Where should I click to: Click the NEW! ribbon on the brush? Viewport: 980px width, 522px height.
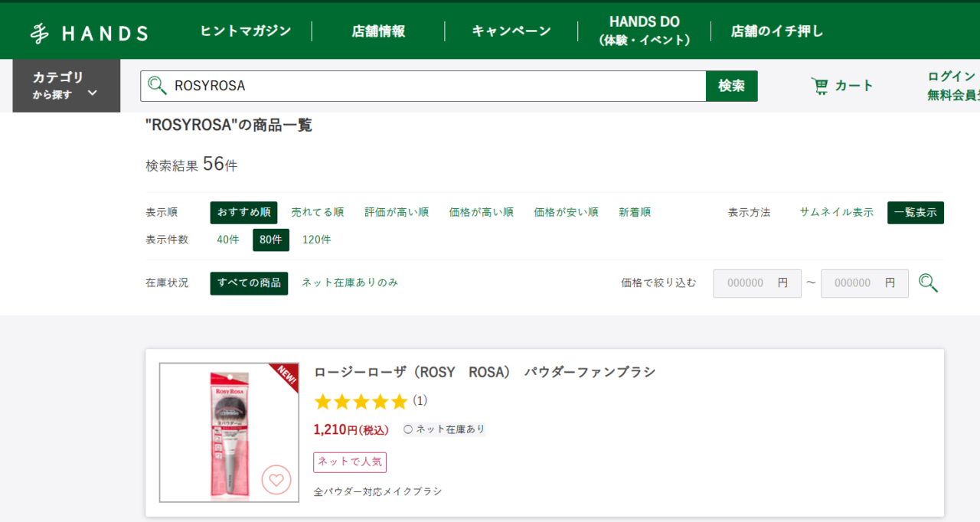[x=286, y=376]
